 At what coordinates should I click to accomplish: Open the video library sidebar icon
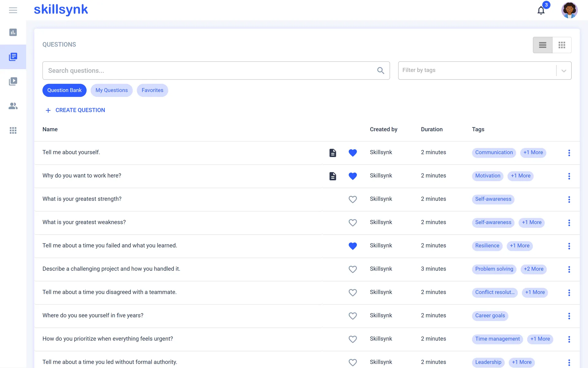[x=13, y=81]
